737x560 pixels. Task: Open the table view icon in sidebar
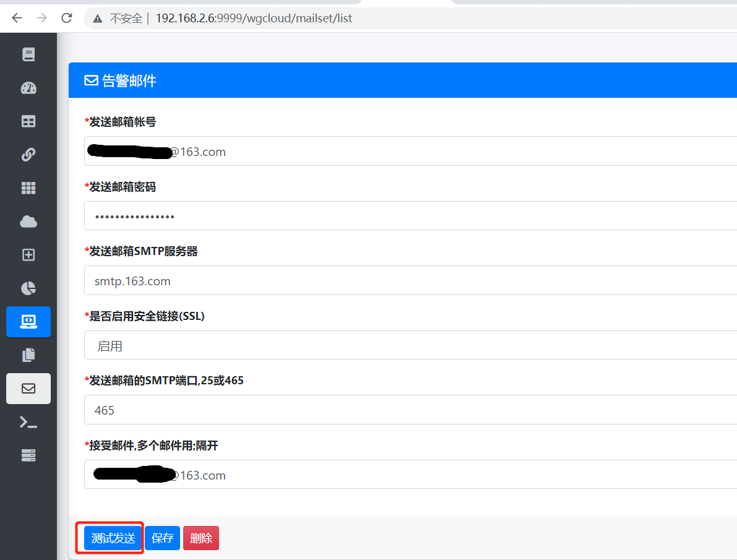click(28, 121)
